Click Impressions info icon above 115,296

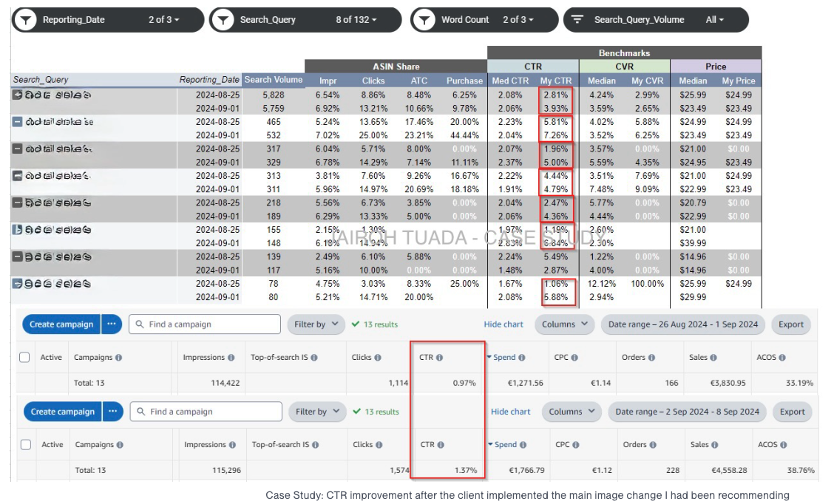(x=232, y=445)
